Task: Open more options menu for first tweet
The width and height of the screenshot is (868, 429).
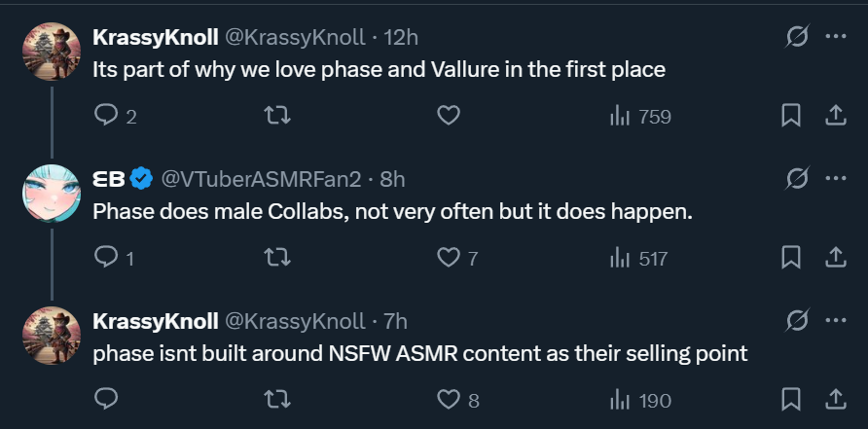Action: (836, 37)
